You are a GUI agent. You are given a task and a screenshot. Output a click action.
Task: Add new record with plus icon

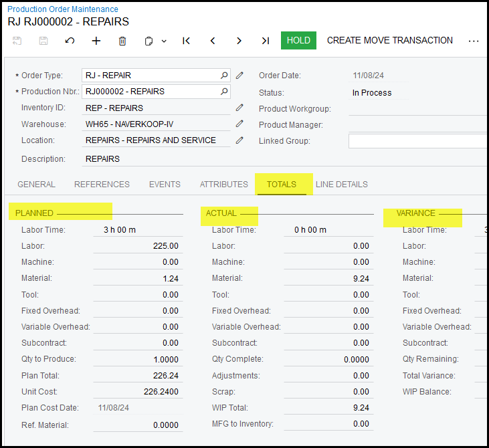tap(96, 41)
